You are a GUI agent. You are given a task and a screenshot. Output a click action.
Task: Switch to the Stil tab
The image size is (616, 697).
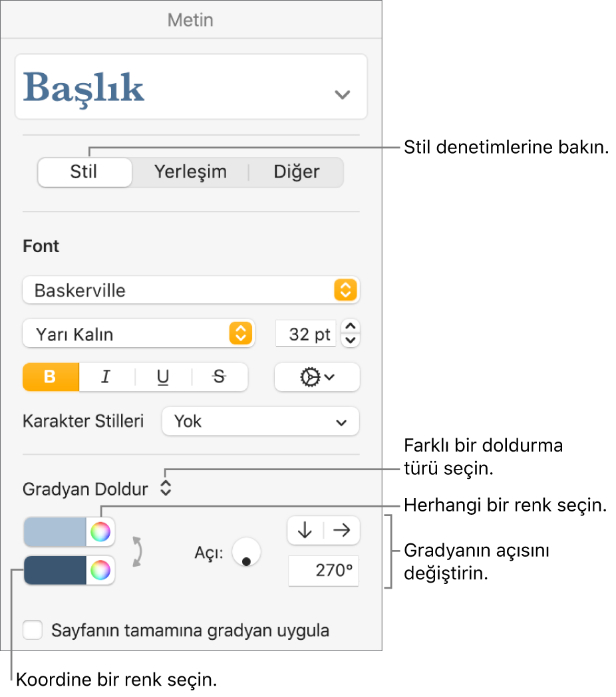tap(84, 172)
